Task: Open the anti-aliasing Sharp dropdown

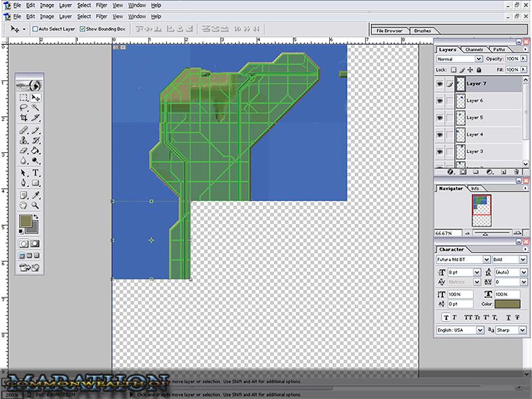Action: 524,330
